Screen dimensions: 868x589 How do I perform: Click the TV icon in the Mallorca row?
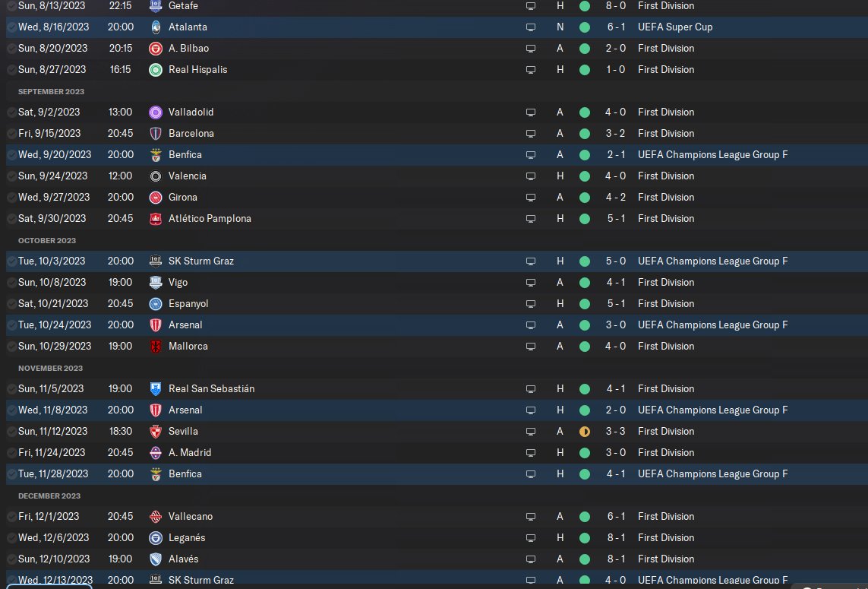click(531, 346)
